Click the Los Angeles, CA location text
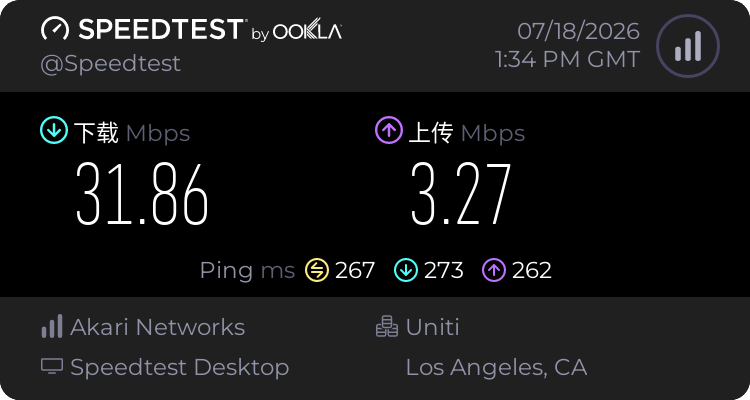 point(496,368)
